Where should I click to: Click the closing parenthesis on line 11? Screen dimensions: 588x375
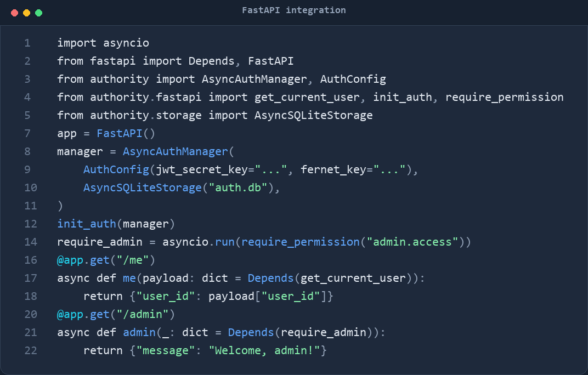tap(60, 206)
